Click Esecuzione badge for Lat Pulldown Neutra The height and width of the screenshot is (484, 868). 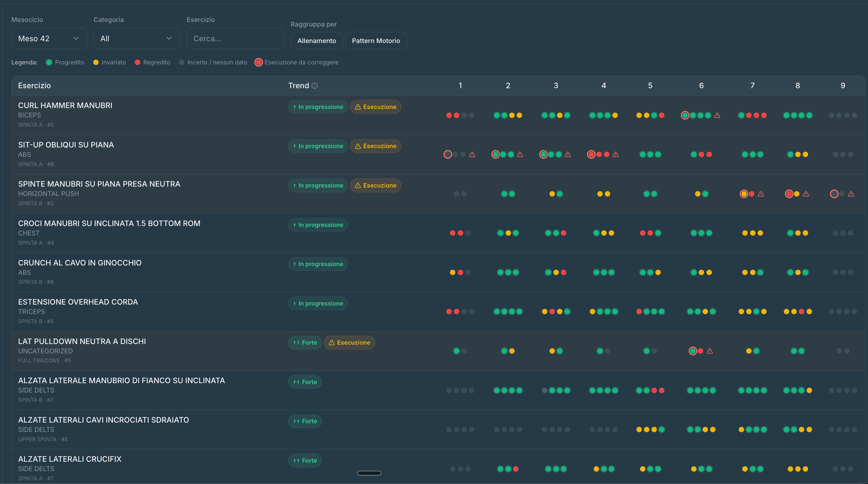349,343
